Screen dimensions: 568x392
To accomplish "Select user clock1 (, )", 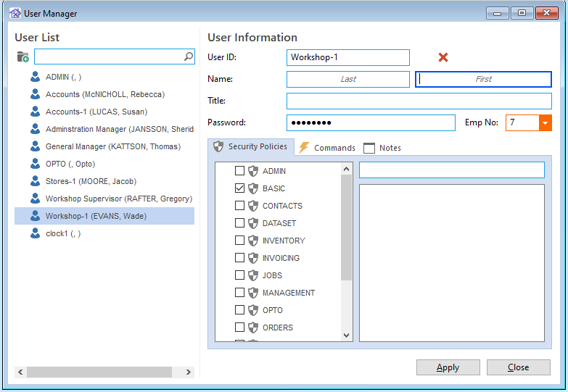I will 63,233.
